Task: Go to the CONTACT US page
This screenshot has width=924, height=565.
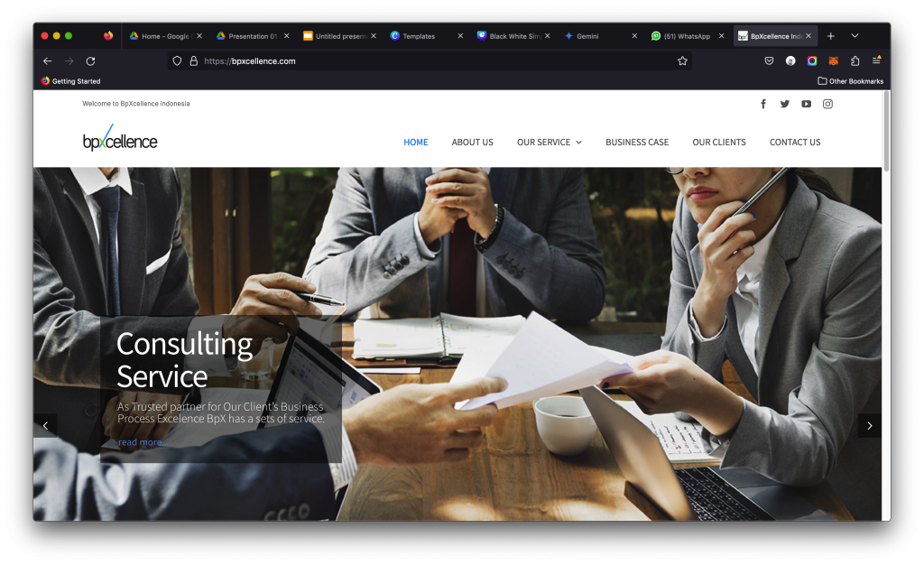Action: 795,142
